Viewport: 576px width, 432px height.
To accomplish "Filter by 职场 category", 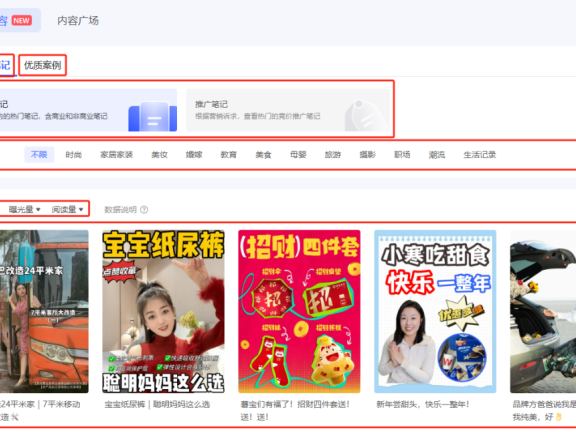I will (402, 155).
